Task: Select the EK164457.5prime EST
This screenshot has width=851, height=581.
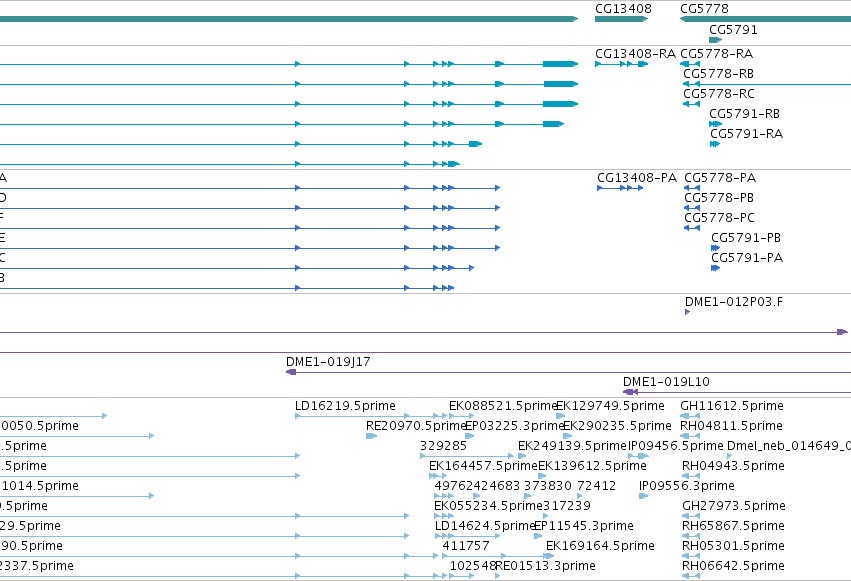Action: coord(438,476)
